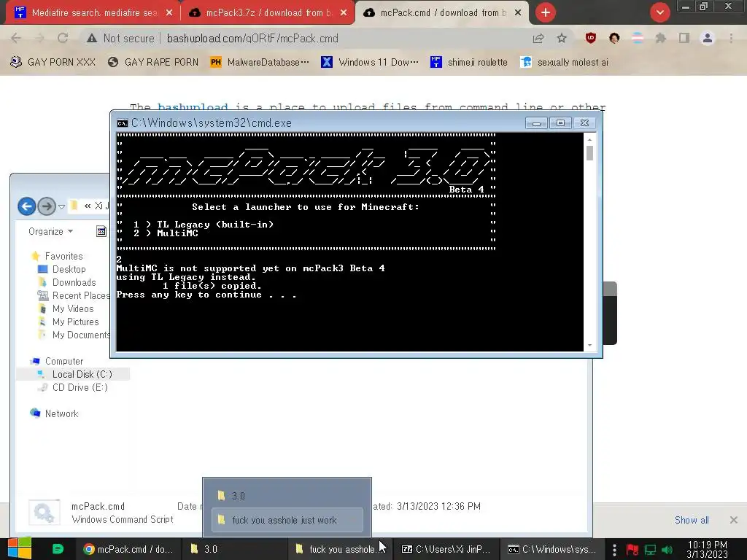
Task: Open the MalwareDatabase bookmark
Action: point(260,62)
